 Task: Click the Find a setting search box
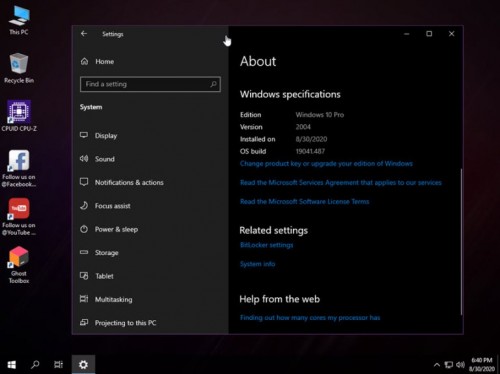[150, 84]
